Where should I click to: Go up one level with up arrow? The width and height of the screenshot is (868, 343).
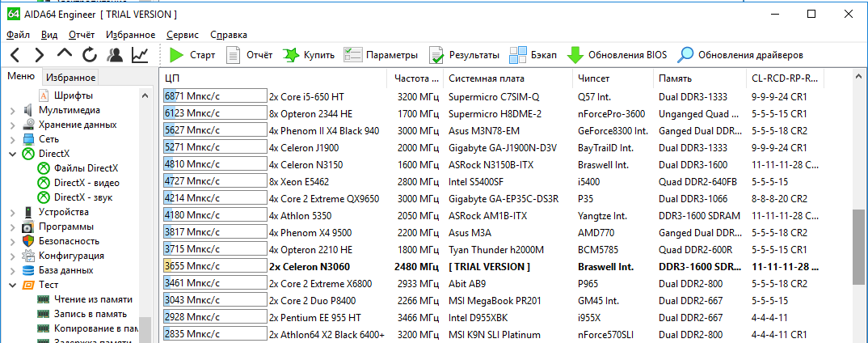[65, 55]
